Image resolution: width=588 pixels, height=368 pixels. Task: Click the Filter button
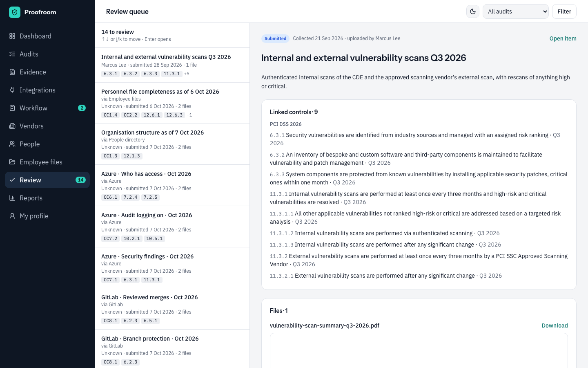[x=564, y=11]
